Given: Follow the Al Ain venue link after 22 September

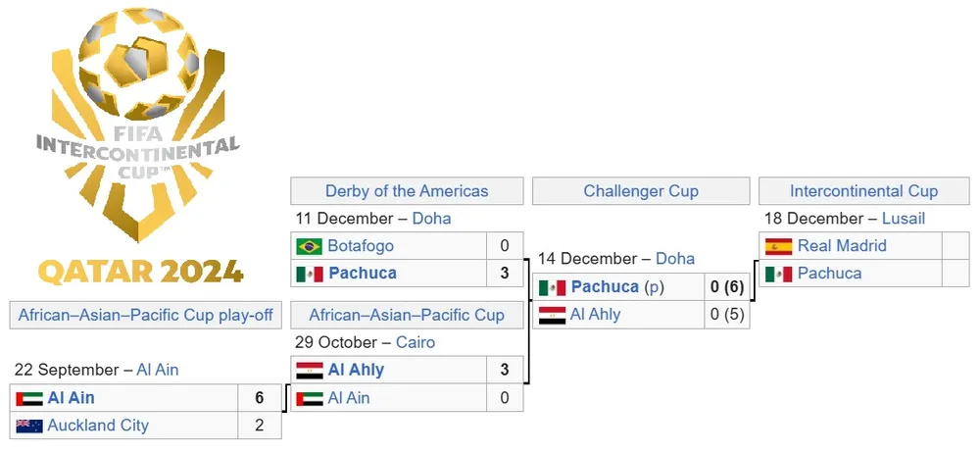Looking at the screenshot, I should [158, 370].
